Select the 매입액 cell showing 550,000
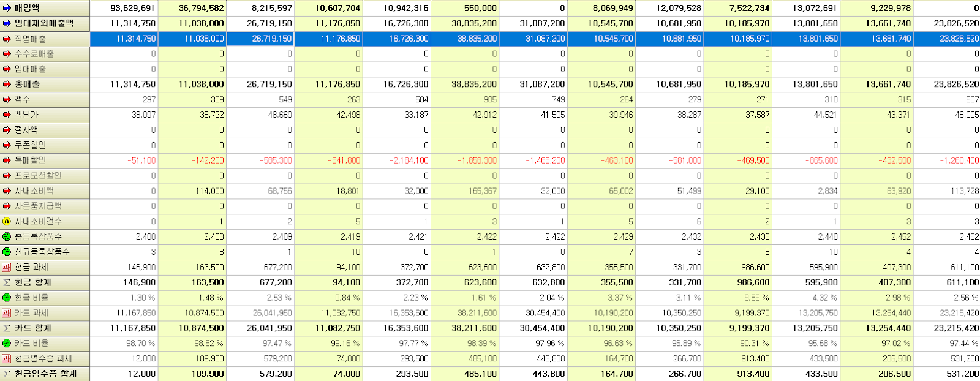 pos(466,8)
